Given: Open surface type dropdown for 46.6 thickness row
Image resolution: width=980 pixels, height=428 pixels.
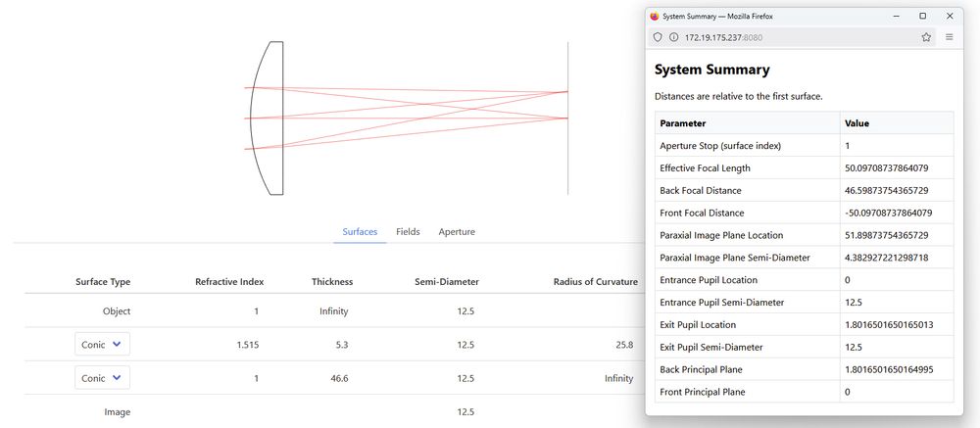Looking at the screenshot, I should tap(103, 378).
